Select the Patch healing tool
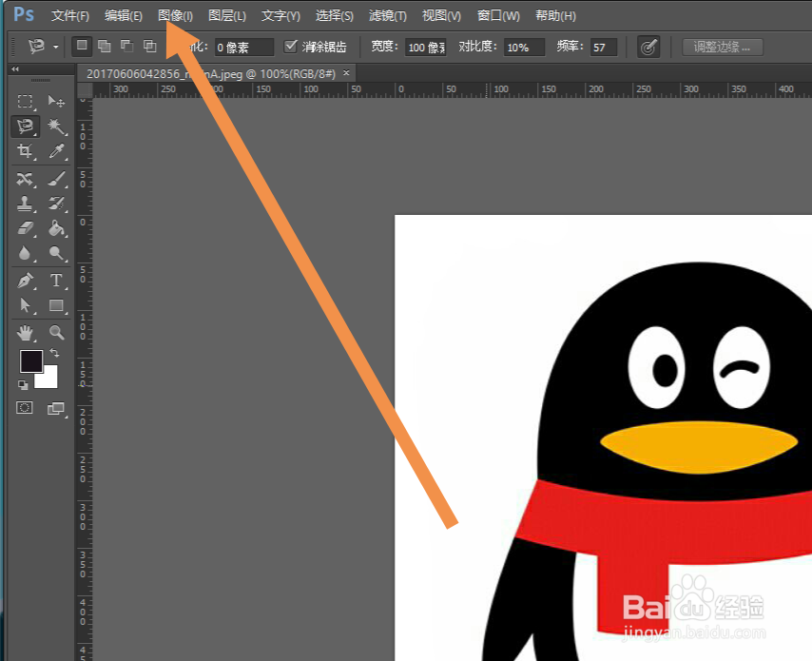This screenshot has width=812, height=661. pyautogui.click(x=25, y=179)
